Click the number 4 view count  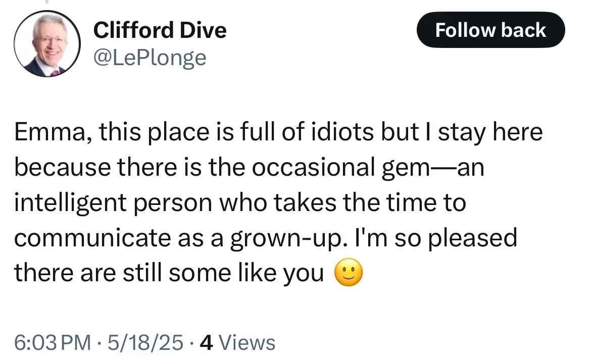pos(206,343)
